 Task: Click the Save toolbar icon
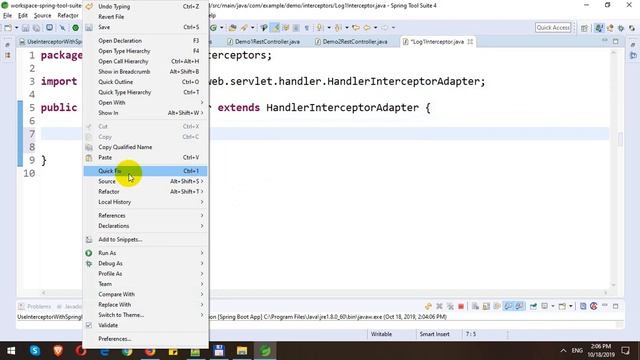coord(26,28)
